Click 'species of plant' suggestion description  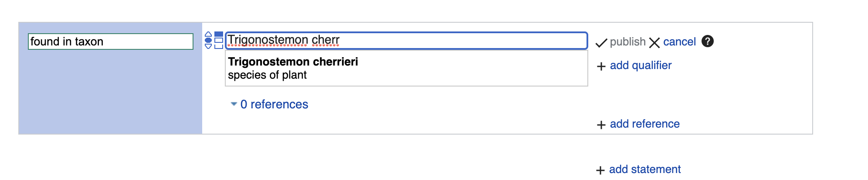click(x=267, y=75)
